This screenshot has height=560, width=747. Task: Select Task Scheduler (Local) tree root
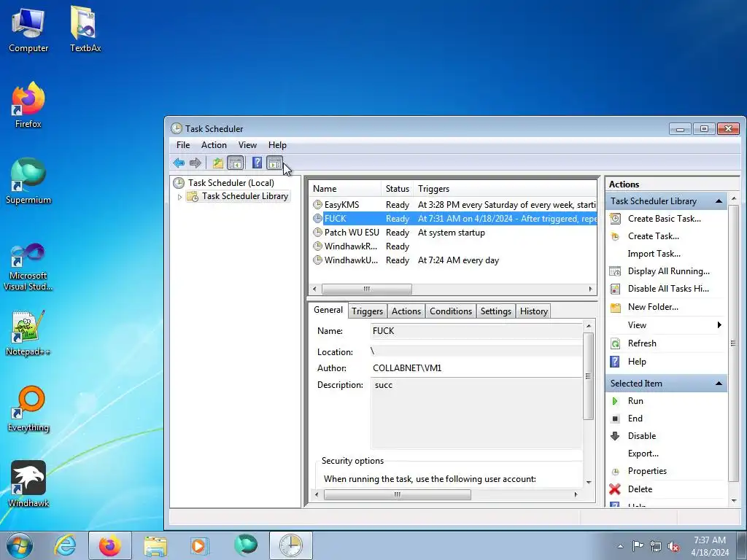pos(231,183)
